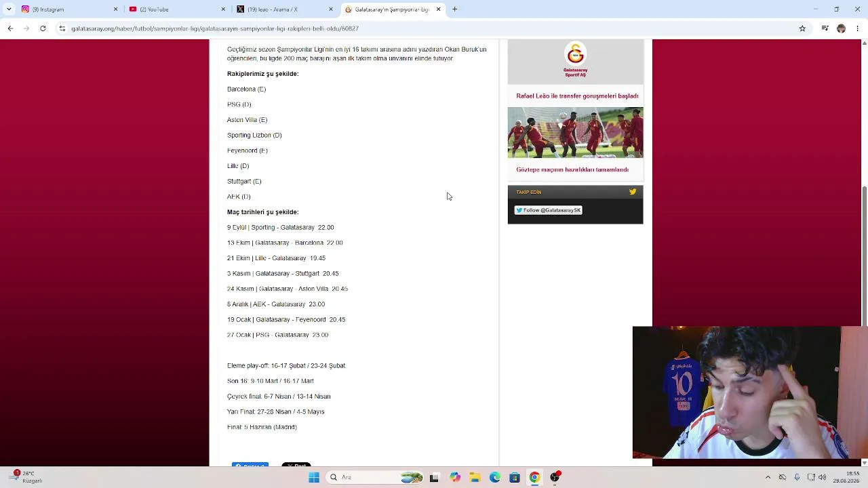Image resolution: width=868 pixels, height=488 pixels.
Task: Click the text 'PSG (D)'
Action: pyautogui.click(x=239, y=104)
